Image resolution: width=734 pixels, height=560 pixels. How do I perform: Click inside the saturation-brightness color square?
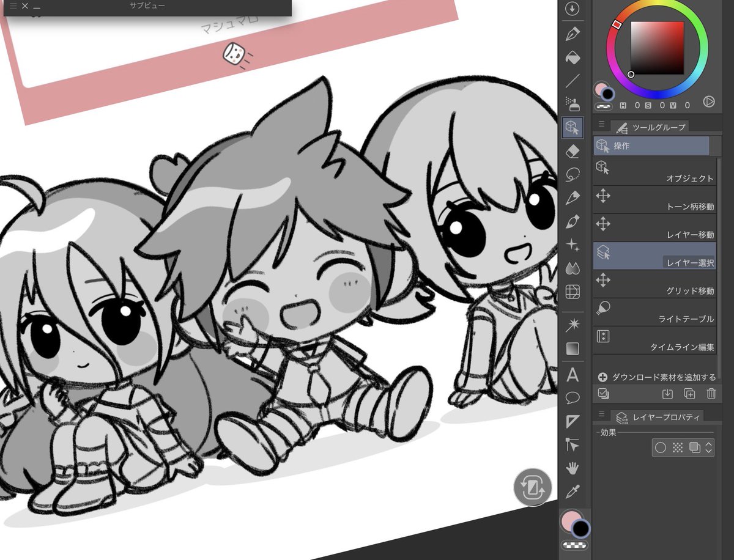click(x=657, y=48)
